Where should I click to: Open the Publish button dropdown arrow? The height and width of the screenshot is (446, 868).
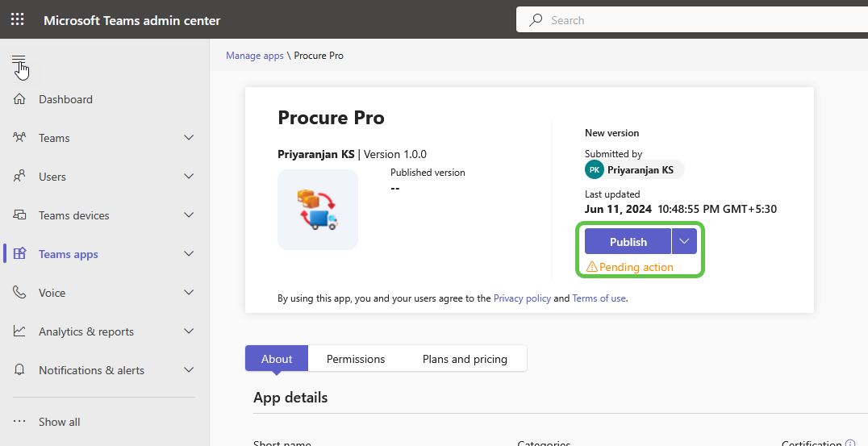tap(684, 242)
